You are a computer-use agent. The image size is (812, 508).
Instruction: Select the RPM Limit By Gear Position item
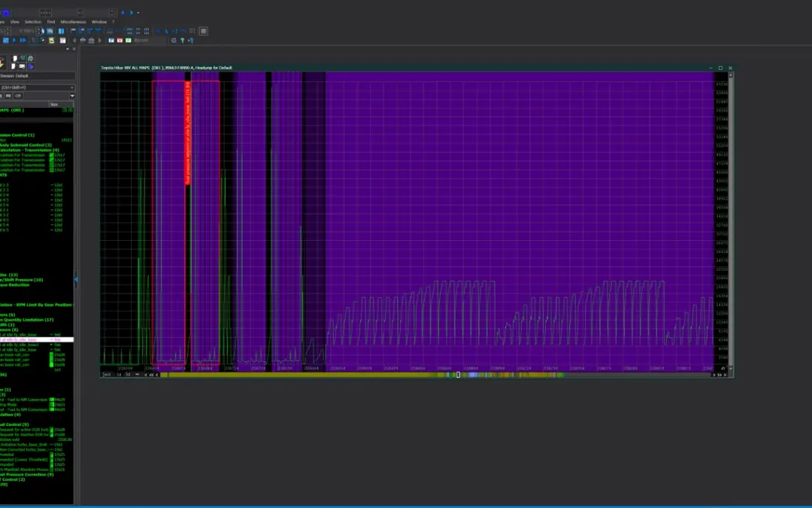click(x=36, y=305)
